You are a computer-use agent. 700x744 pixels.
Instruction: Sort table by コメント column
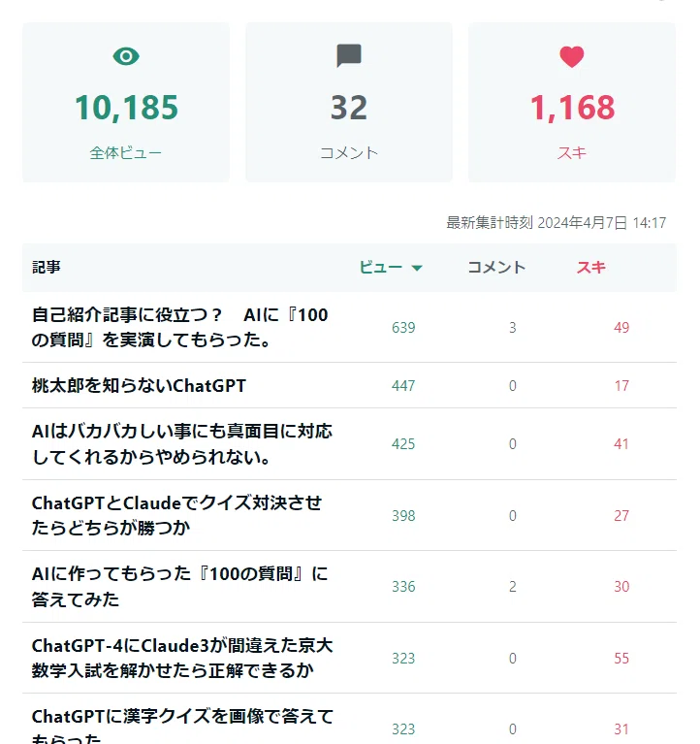tap(496, 267)
